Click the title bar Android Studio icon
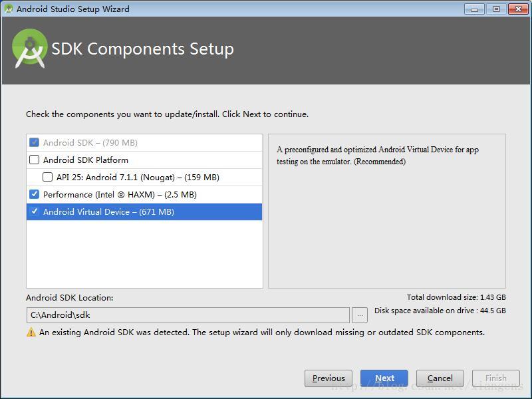Screen dimensions: 532x399 pos(9,9)
